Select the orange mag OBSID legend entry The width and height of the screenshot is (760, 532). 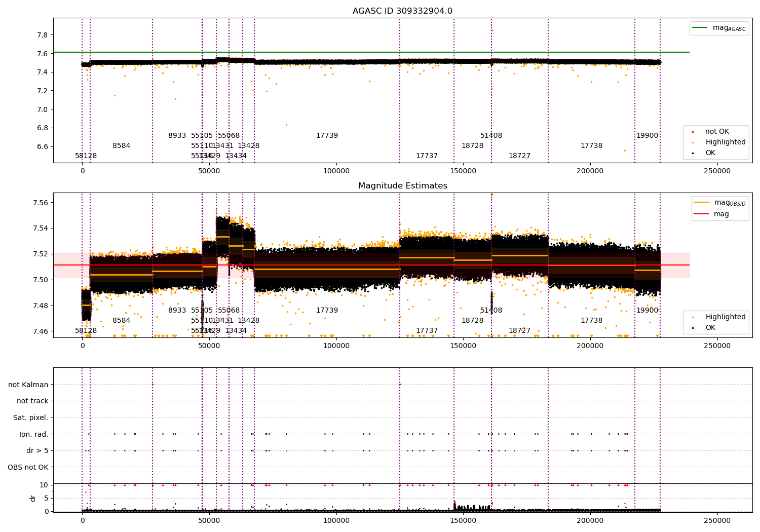coord(720,203)
